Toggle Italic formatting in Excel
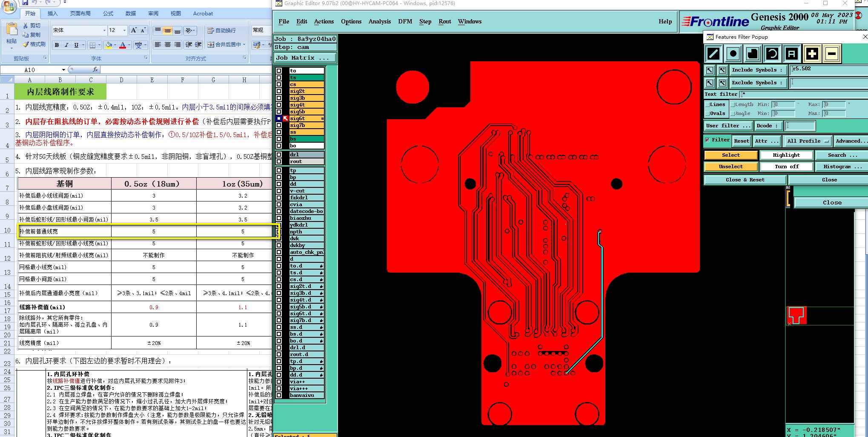This screenshot has height=437, width=868. pos(66,45)
